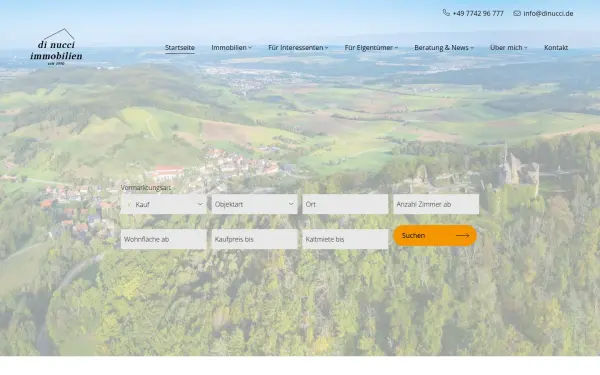Image resolution: width=600 pixels, height=375 pixels.
Task: Open the Kontakt page
Action: tap(556, 47)
